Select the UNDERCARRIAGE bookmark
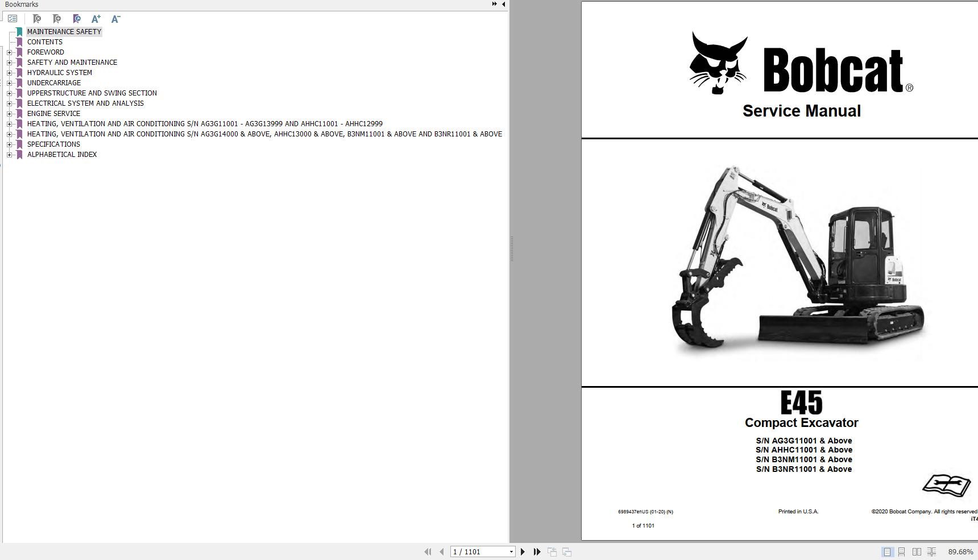The height and width of the screenshot is (560, 978). pos(53,82)
